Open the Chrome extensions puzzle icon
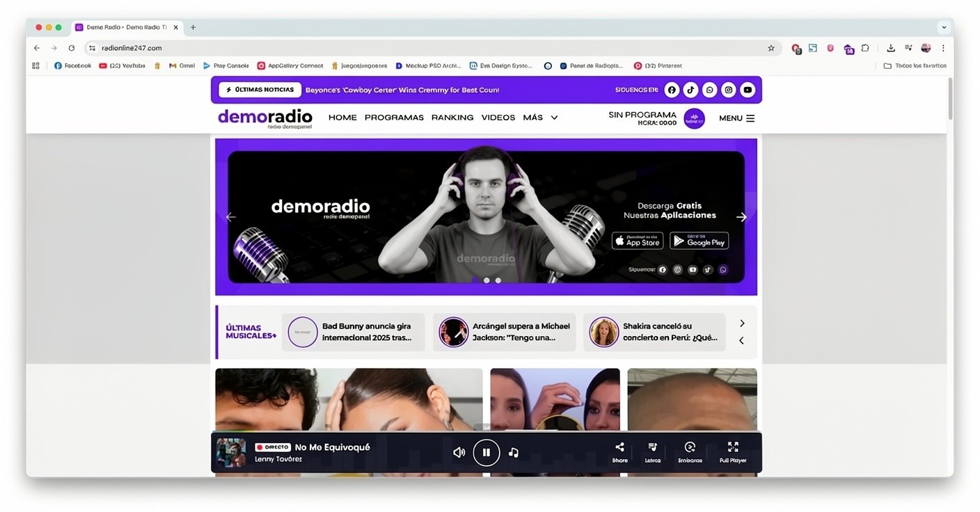This screenshot has height=512, width=980. [x=865, y=48]
